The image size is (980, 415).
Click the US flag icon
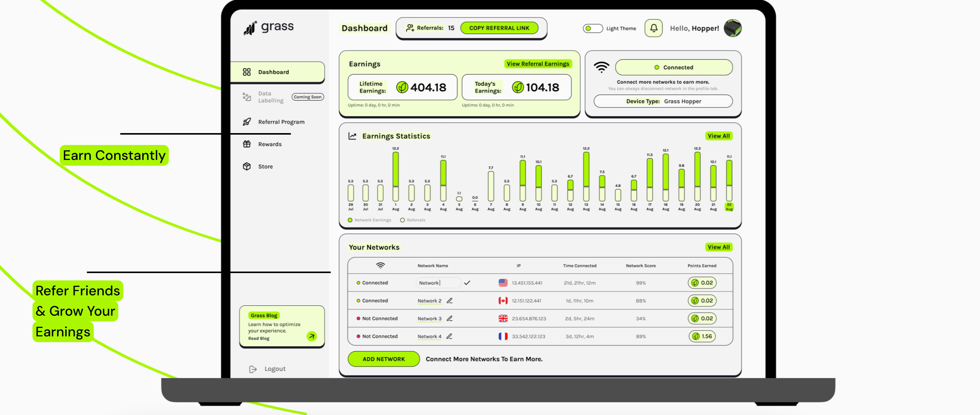click(x=503, y=283)
